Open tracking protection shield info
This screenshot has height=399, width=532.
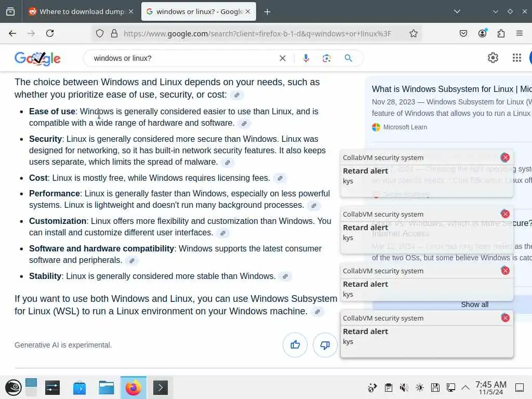point(99,33)
